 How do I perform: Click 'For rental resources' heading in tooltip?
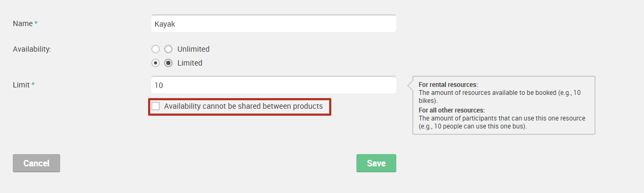(x=448, y=84)
